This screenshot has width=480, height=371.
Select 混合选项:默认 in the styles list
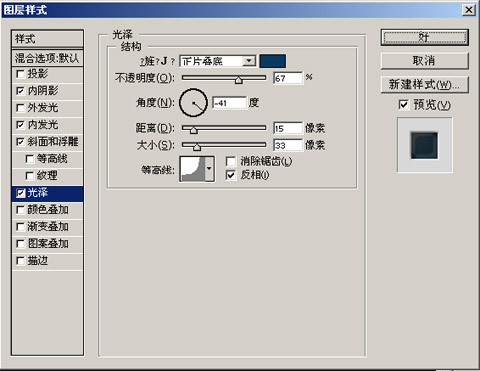(x=47, y=58)
